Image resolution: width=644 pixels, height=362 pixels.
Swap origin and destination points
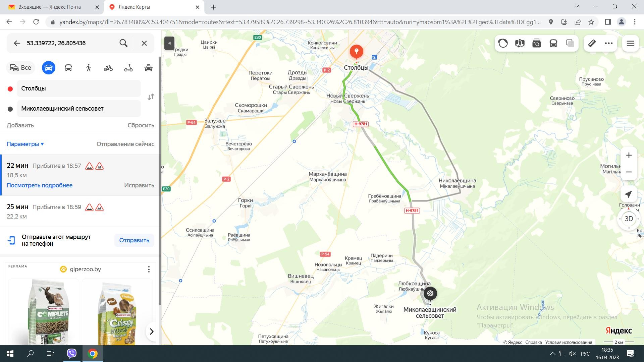click(x=151, y=97)
